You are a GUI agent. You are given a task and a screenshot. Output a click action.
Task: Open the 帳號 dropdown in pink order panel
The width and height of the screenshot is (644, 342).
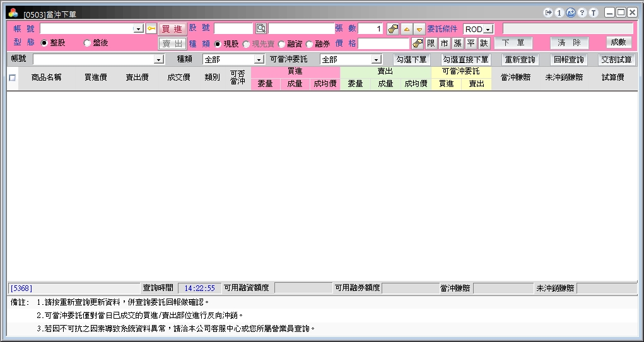pos(138,29)
